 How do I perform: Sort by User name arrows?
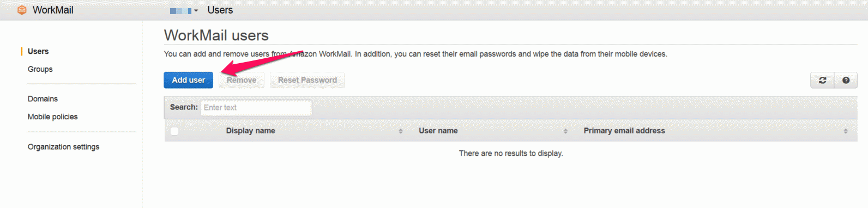[x=565, y=131]
